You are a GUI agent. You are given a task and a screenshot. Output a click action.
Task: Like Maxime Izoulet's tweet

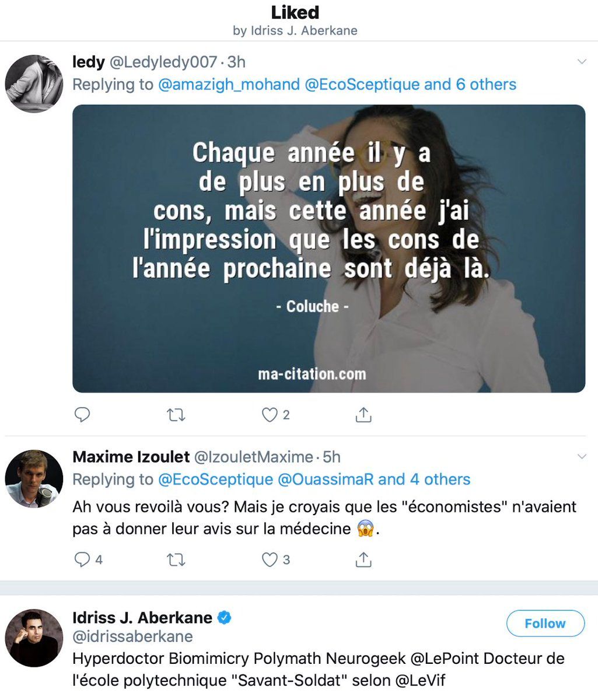[269, 559]
